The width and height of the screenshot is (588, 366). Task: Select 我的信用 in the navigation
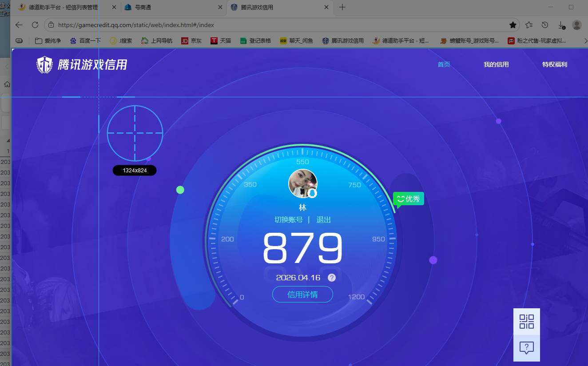pos(496,64)
